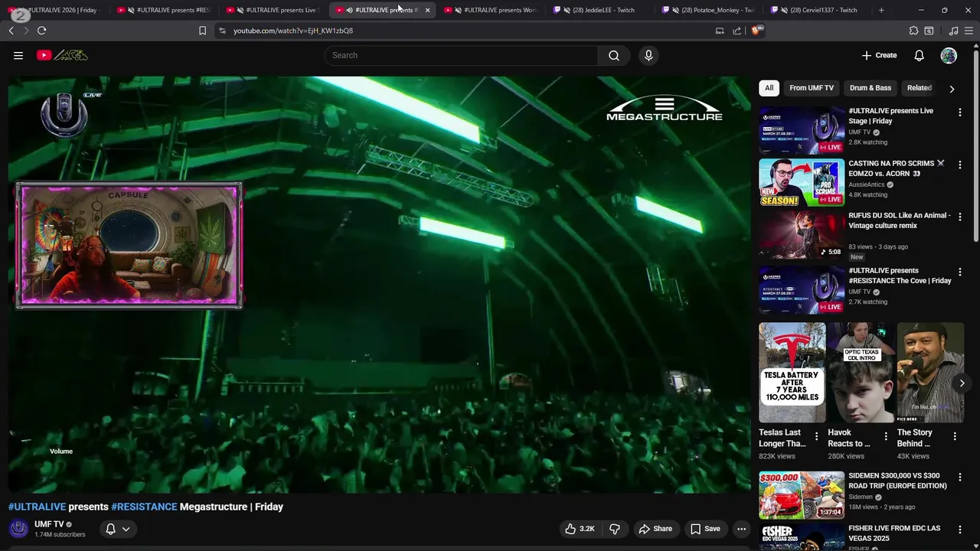
Task: Select the Drum & Bass chip
Action: (871, 88)
